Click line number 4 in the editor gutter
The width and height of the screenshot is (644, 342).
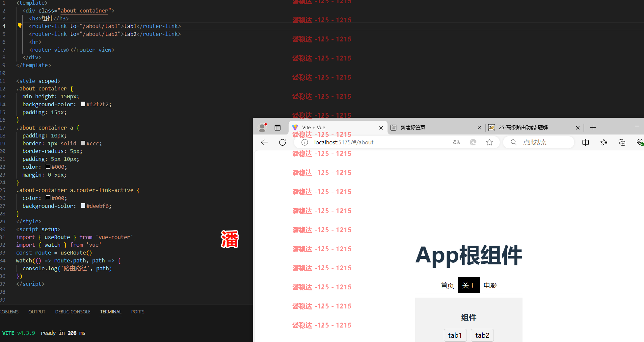4,26
